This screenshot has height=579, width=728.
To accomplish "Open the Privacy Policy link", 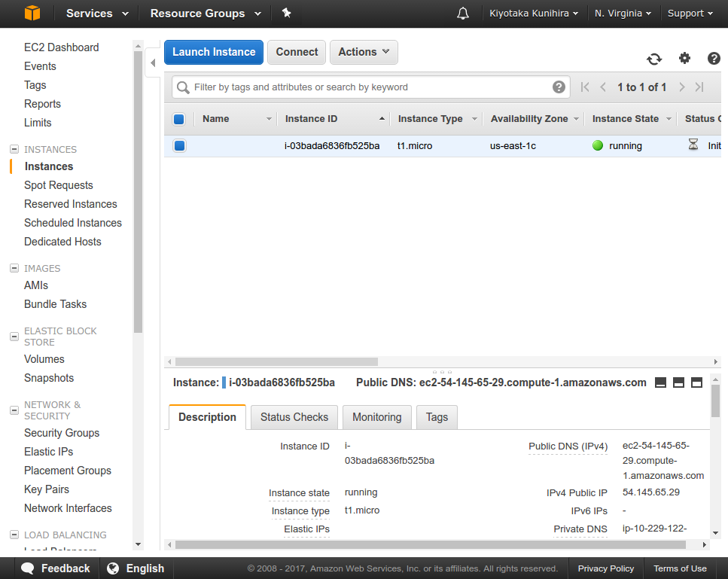I will (606, 568).
